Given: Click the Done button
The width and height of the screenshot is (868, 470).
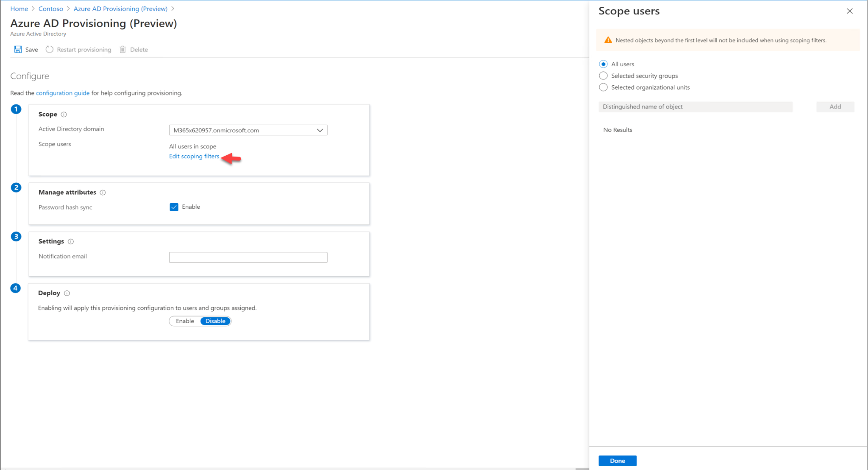Looking at the screenshot, I should point(617,460).
